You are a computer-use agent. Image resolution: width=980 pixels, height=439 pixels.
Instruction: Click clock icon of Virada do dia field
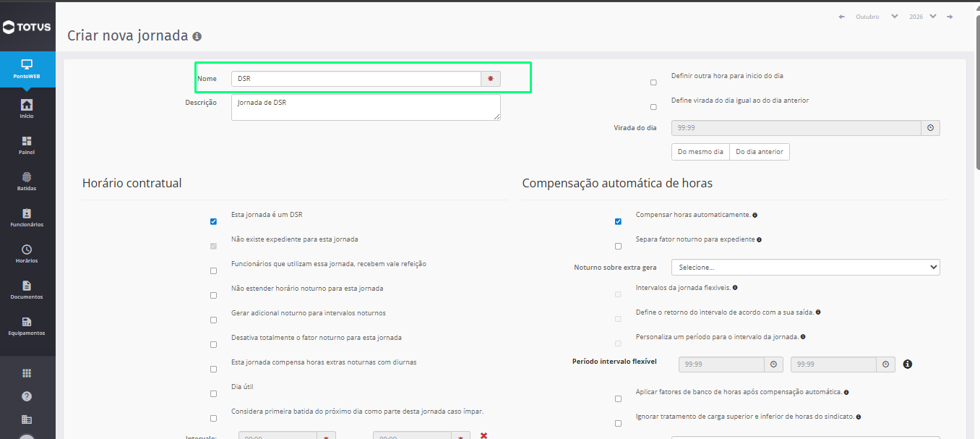930,128
